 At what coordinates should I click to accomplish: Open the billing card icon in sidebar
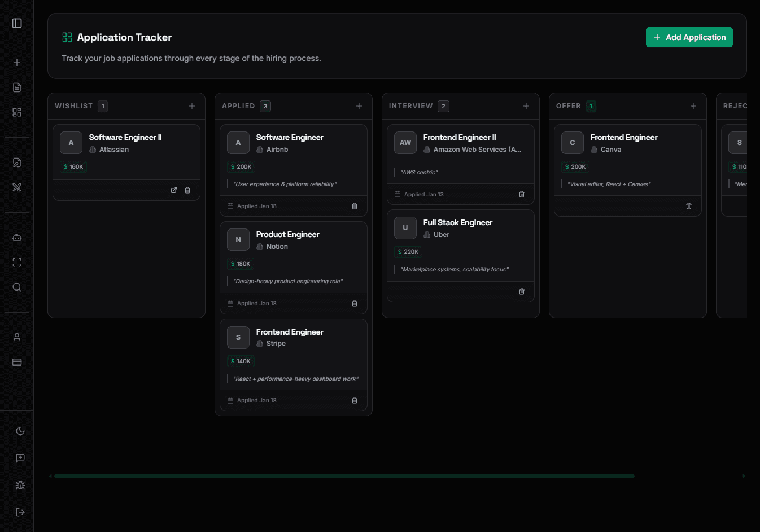(x=16, y=362)
